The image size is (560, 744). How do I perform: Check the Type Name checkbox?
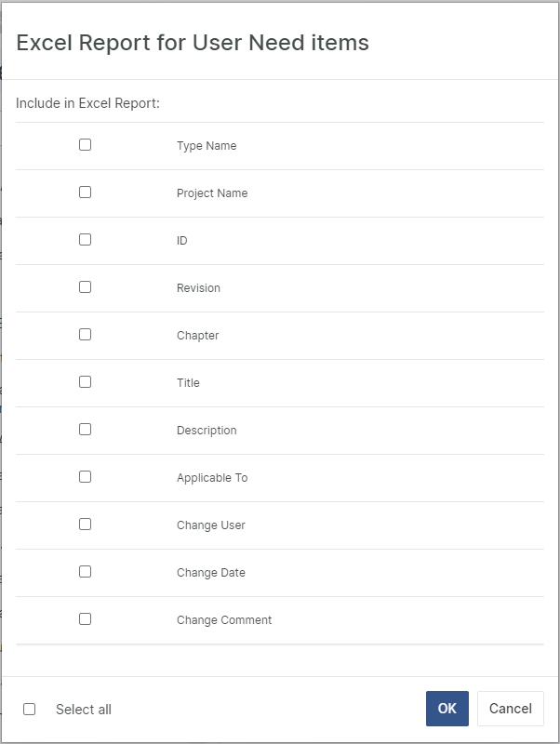(x=85, y=145)
